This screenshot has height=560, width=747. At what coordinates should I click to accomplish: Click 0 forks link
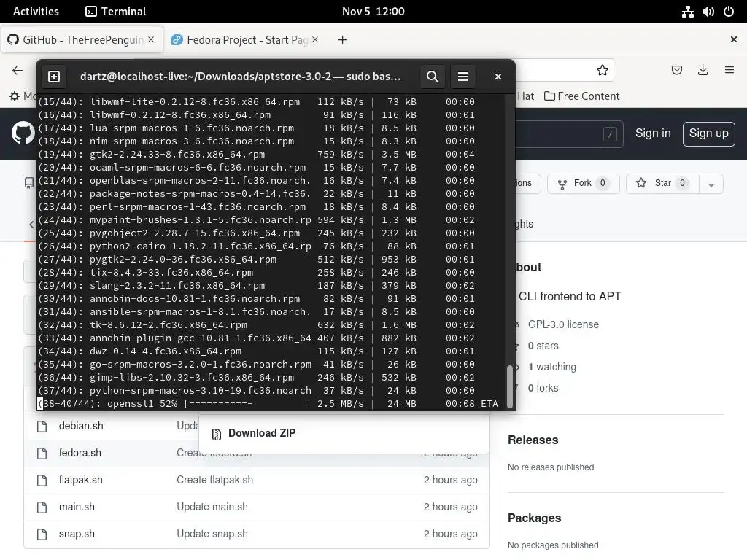point(543,388)
